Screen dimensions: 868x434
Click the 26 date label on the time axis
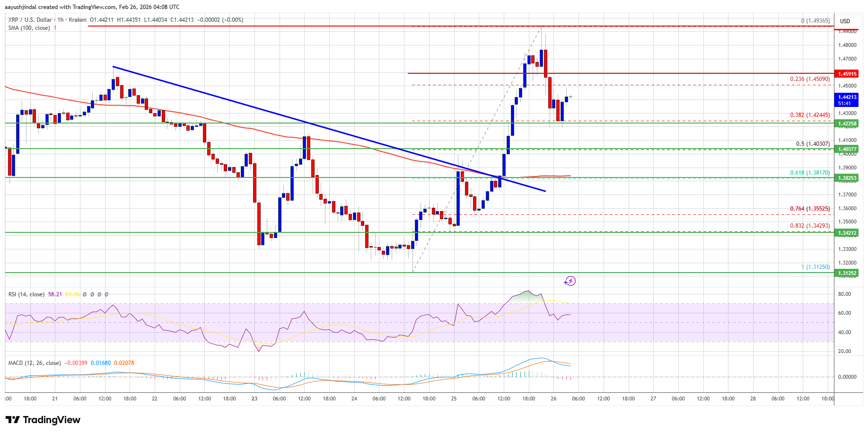pos(553,399)
